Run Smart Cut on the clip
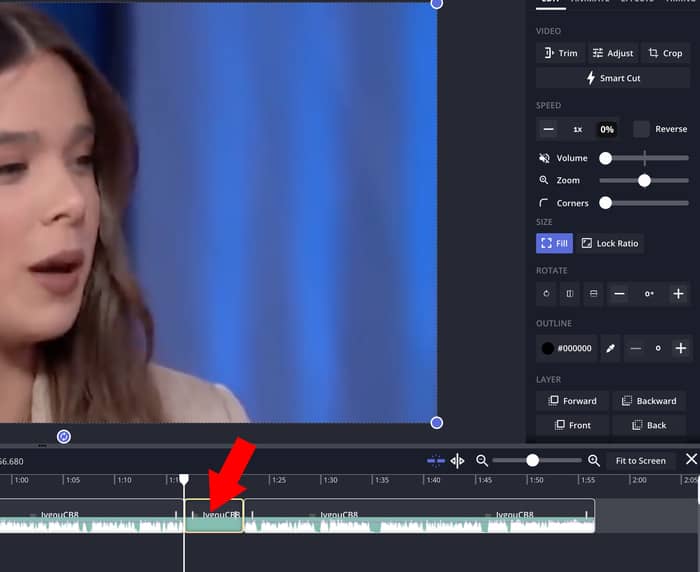 612,78
